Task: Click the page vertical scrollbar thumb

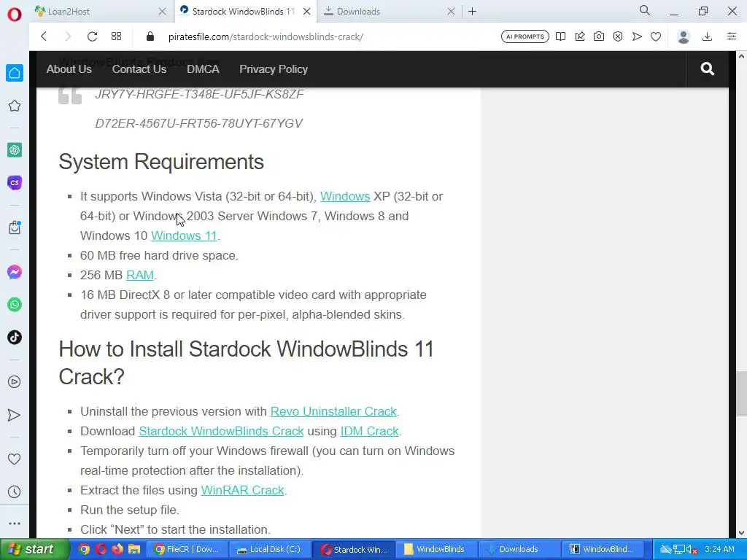Action: coord(741,394)
